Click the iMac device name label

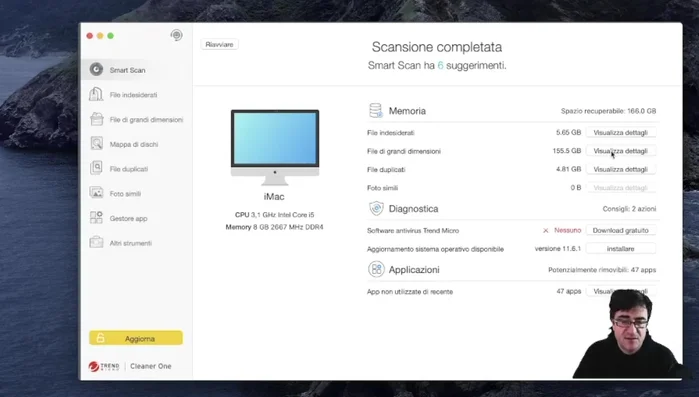coord(274,196)
